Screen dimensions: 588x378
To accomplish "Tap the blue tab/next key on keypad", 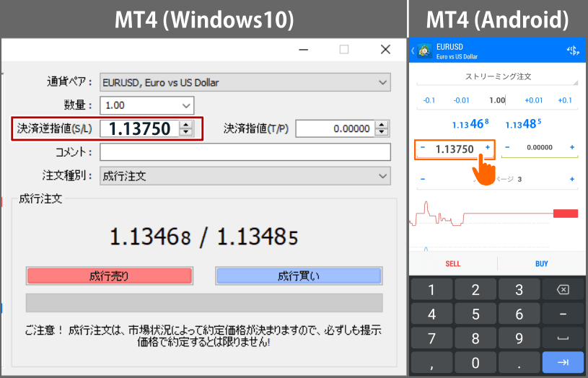I will click(x=563, y=363).
